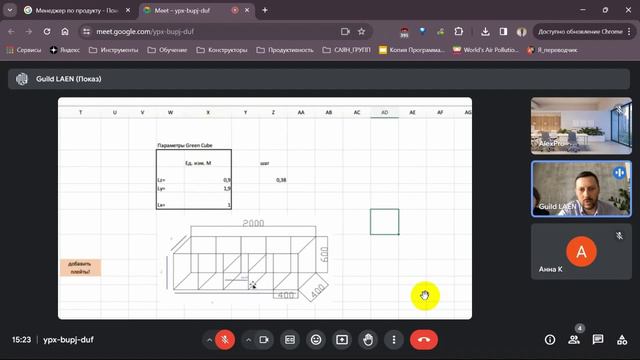Image resolution: width=640 pixels, height=360 pixels.
Task: Open the Продуктивность bookmarks folder
Action: 285,50
